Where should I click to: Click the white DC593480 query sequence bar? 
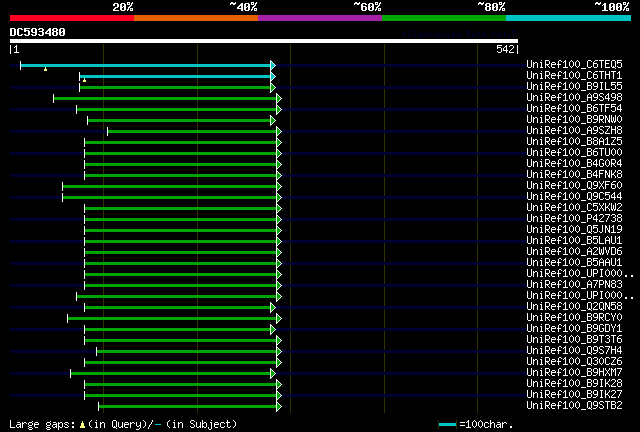(264, 41)
